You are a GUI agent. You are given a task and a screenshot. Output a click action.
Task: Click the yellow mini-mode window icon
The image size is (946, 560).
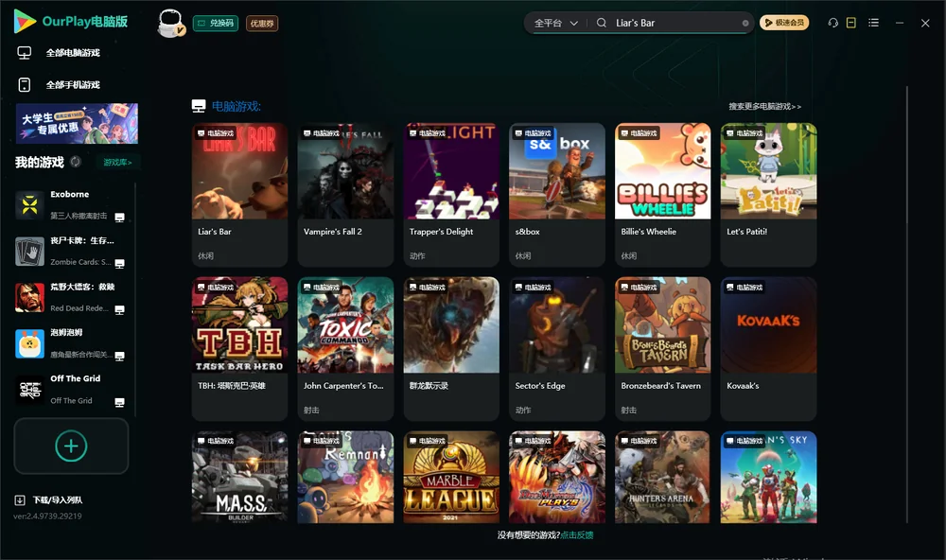click(x=851, y=23)
